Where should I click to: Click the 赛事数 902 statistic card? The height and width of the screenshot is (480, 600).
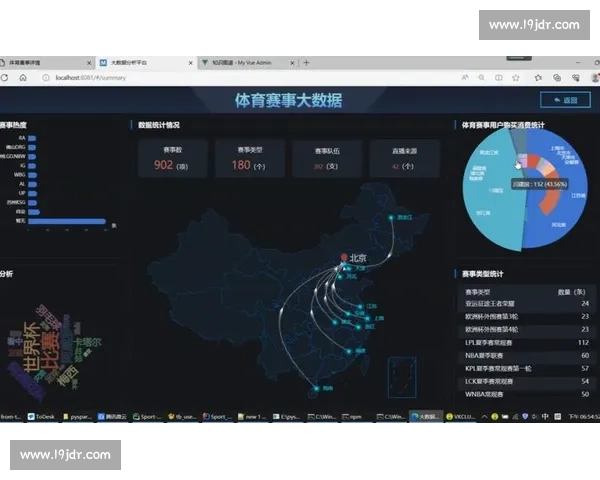(x=173, y=158)
